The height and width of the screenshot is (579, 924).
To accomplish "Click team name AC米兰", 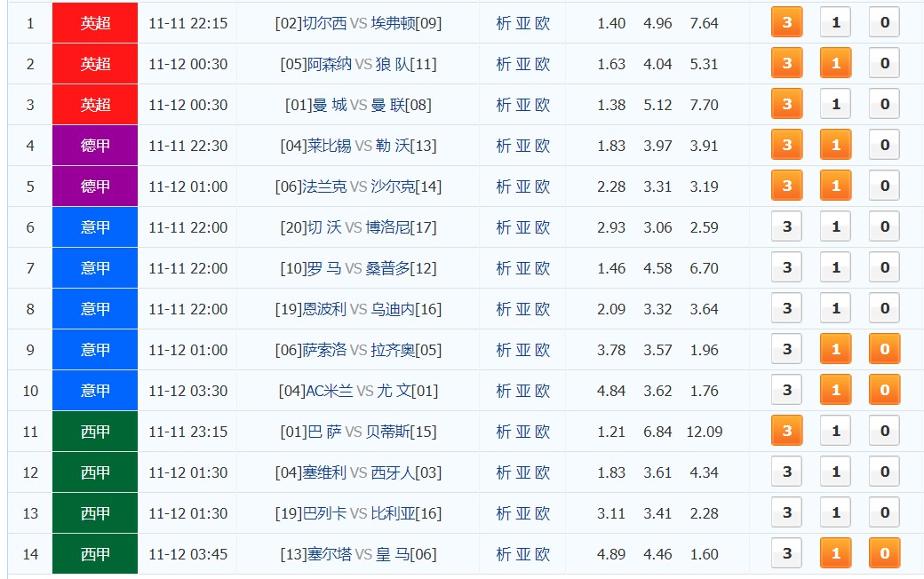I will tap(330, 391).
